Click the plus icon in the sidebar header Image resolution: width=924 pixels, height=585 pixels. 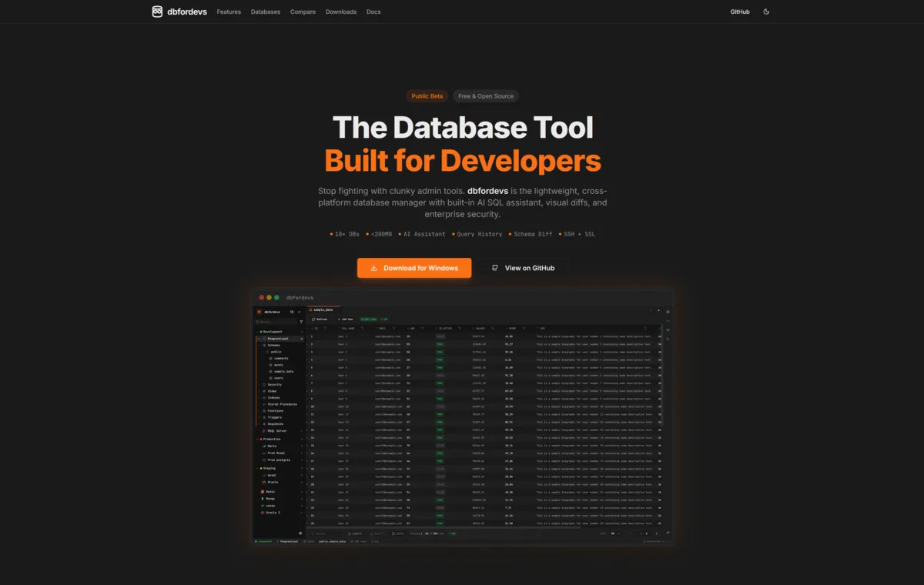point(300,312)
